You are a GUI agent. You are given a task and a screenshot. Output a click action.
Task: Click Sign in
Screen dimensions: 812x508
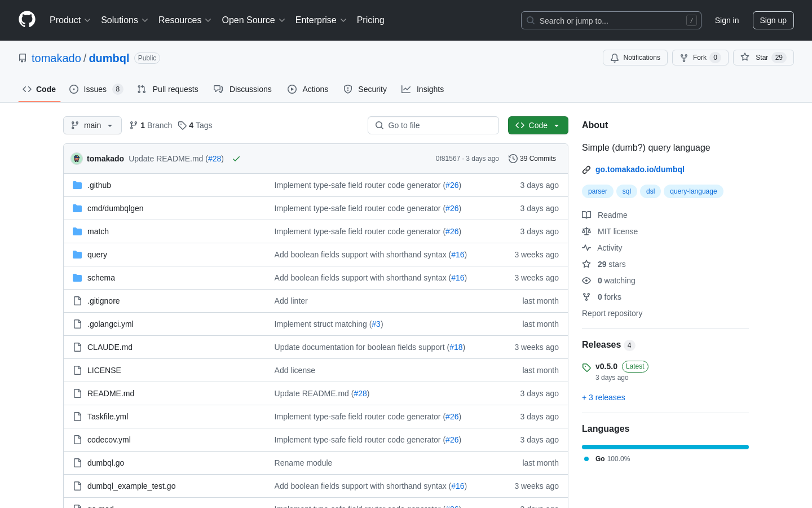727,20
